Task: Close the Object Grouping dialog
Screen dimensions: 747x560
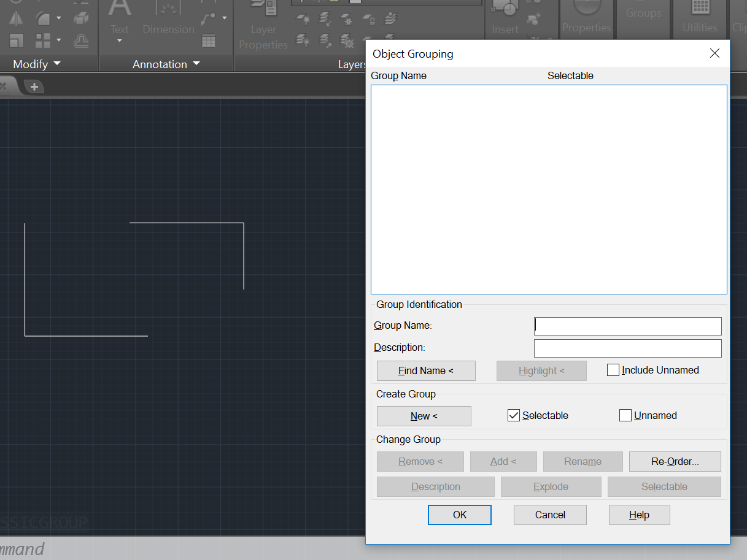Action: click(714, 53)
